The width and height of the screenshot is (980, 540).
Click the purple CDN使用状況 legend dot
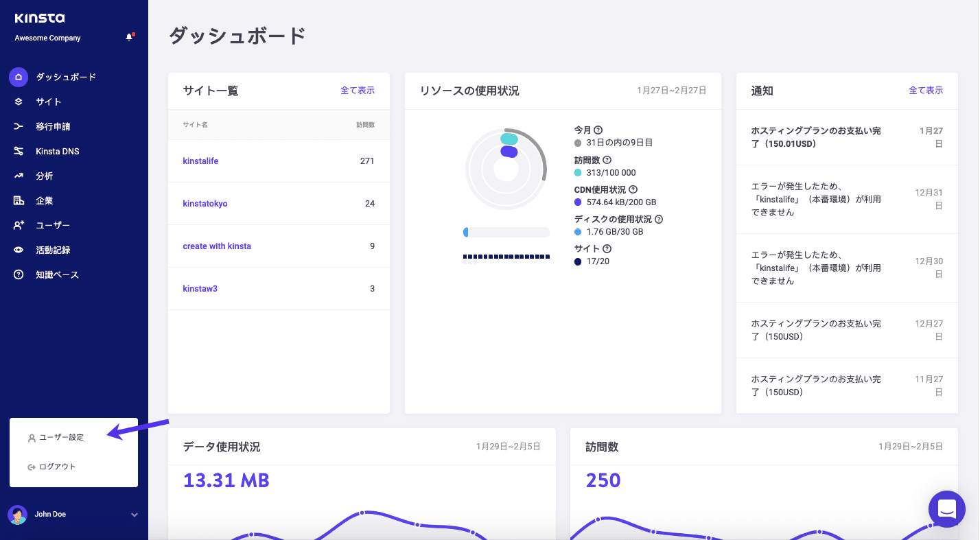point(578,202)
